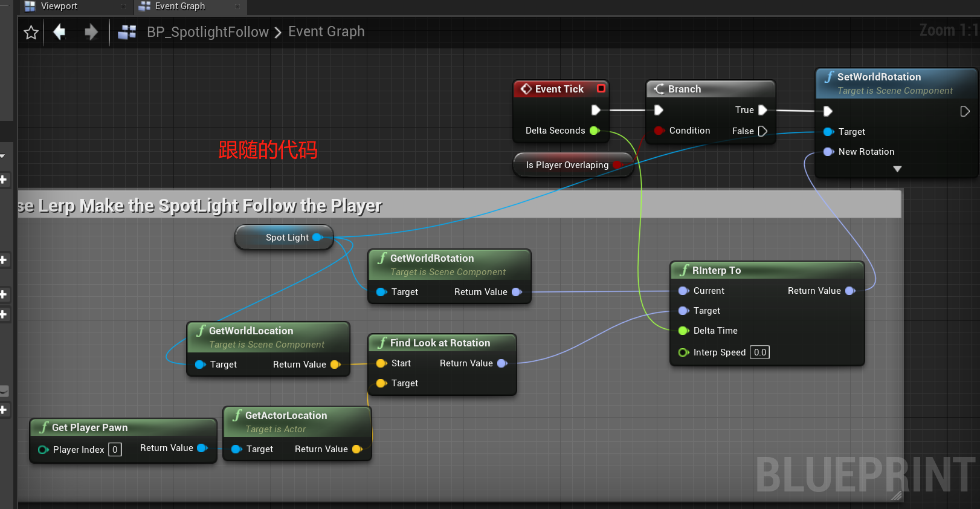Click the Get Player Pawn Return Value pin
Image resolution: width=980 pixels, height=509 pixels.
coord(202,448)
